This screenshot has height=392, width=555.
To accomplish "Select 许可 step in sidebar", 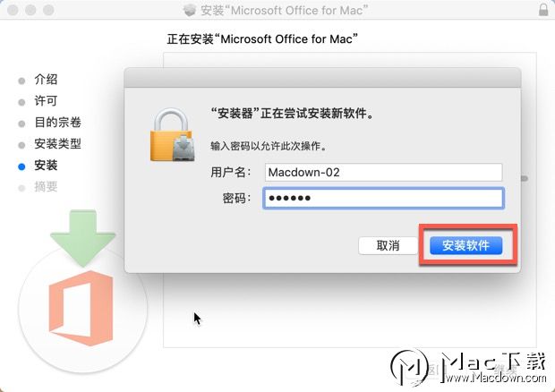I will point(46,101).
